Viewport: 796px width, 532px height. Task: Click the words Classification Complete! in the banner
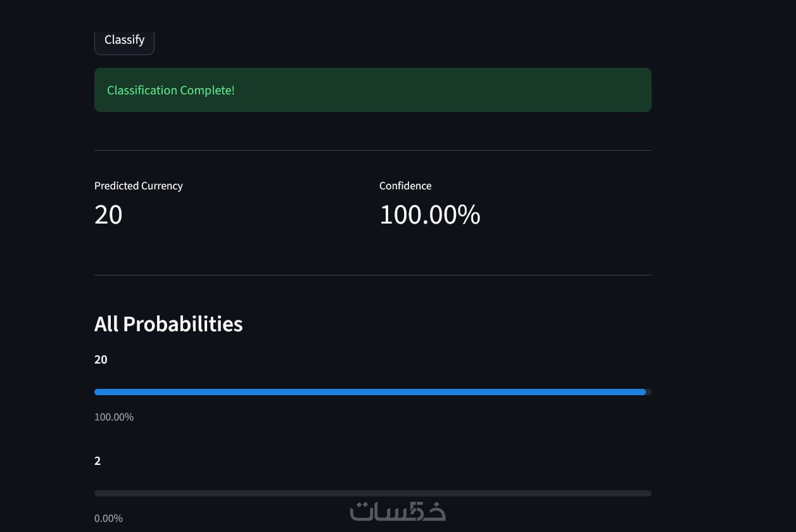(x=171, y=90)
